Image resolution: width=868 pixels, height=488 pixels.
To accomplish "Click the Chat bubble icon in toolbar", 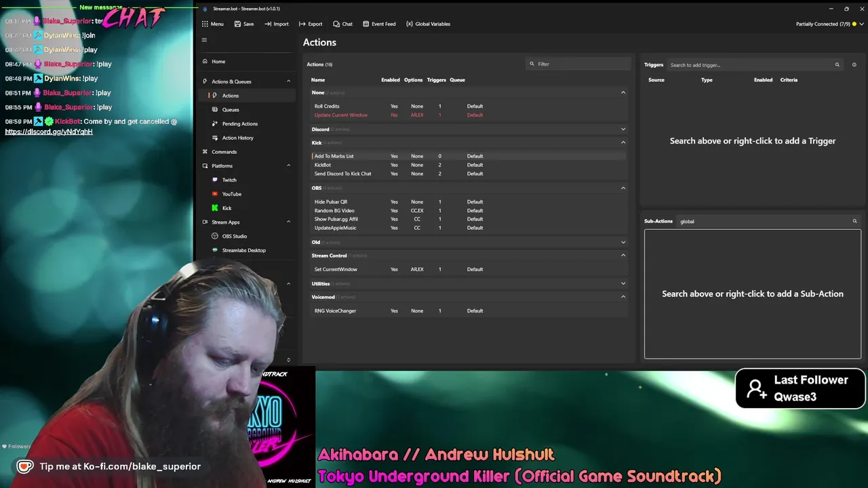I will pos(336,24).
